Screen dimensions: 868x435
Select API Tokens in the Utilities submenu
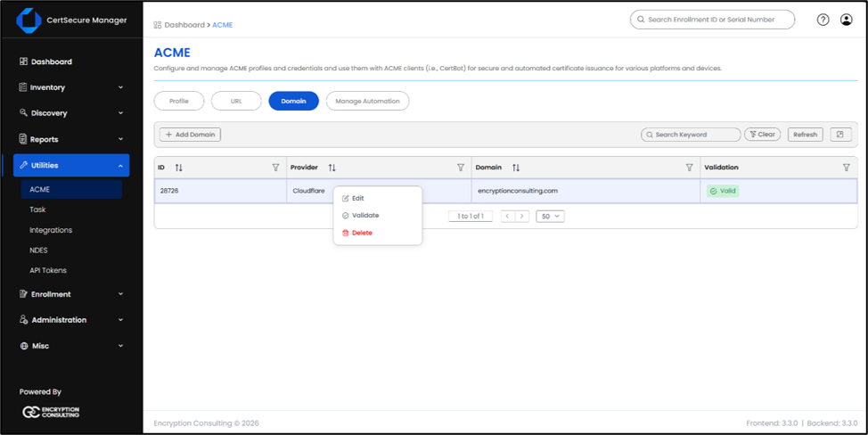48,271
